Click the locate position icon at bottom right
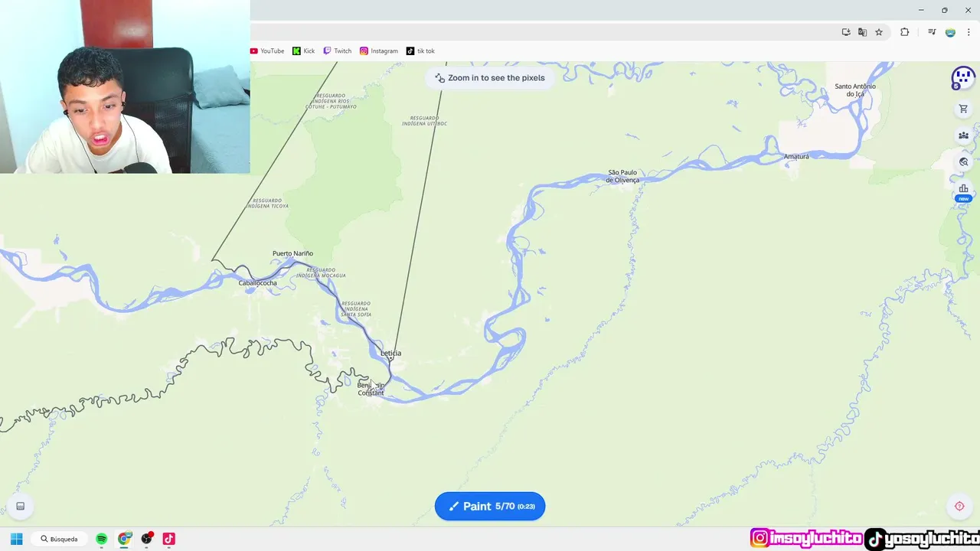This screenshot has height=551, width=980. (959, 506)
